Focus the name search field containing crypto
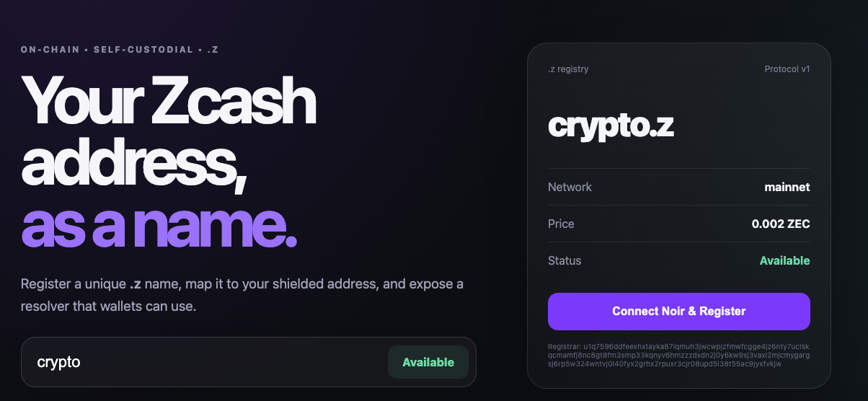Screen dimensions: 868x401 point(249,362)
